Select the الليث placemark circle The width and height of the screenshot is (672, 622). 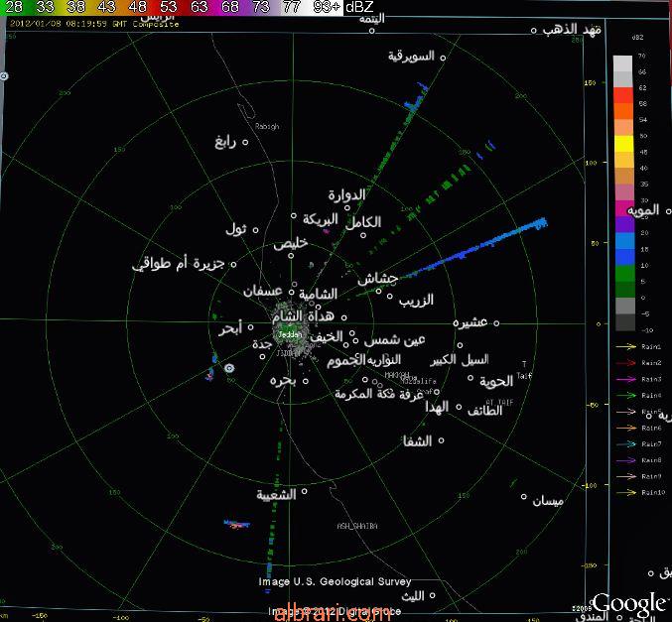point(433,595)
